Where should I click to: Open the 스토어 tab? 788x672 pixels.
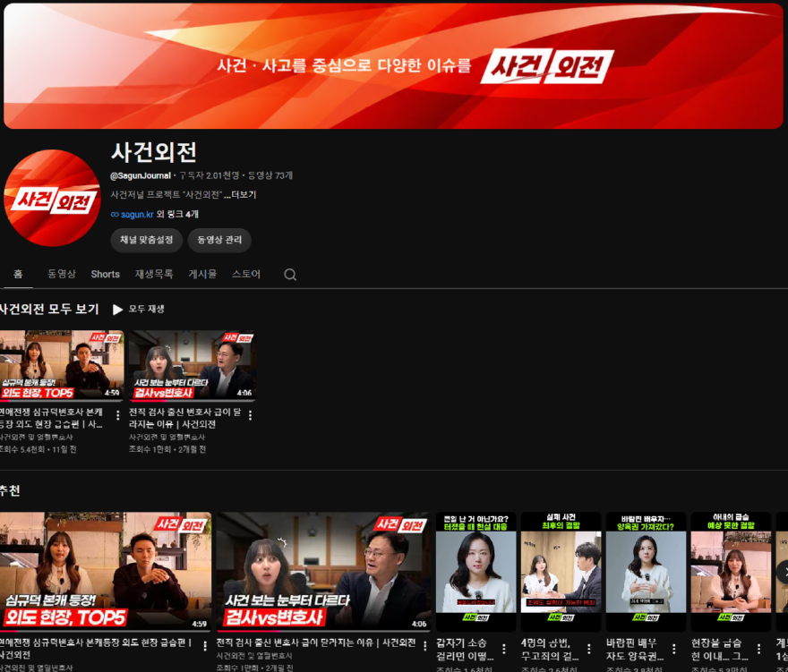coord(245,274)
